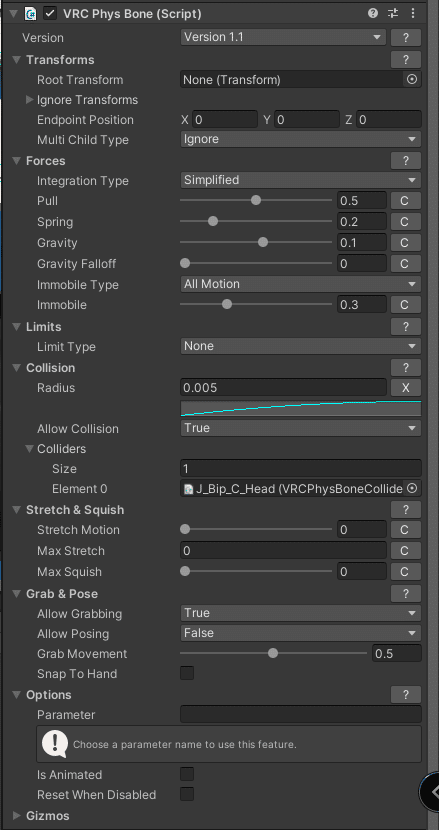The width and height of the screenshot is (439, 830).
Task: Click the VRC Phys Bone script icon
Action: coord(31,14)
